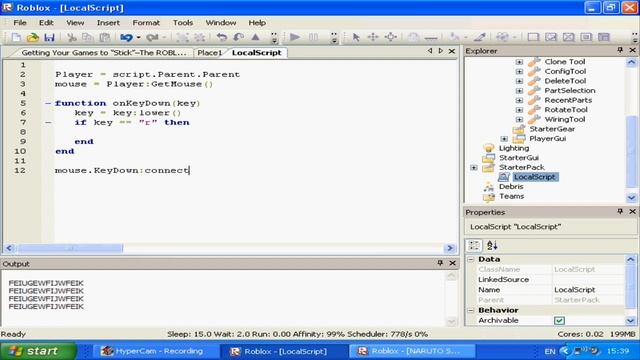This screenshot has width=640, height=360.
Task: Collapse the onKeyDown function fold marker
Action: point(48,103)
